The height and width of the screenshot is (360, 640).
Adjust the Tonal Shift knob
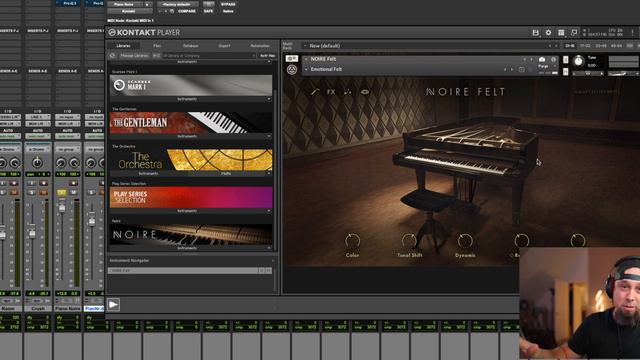click(409, 241)
